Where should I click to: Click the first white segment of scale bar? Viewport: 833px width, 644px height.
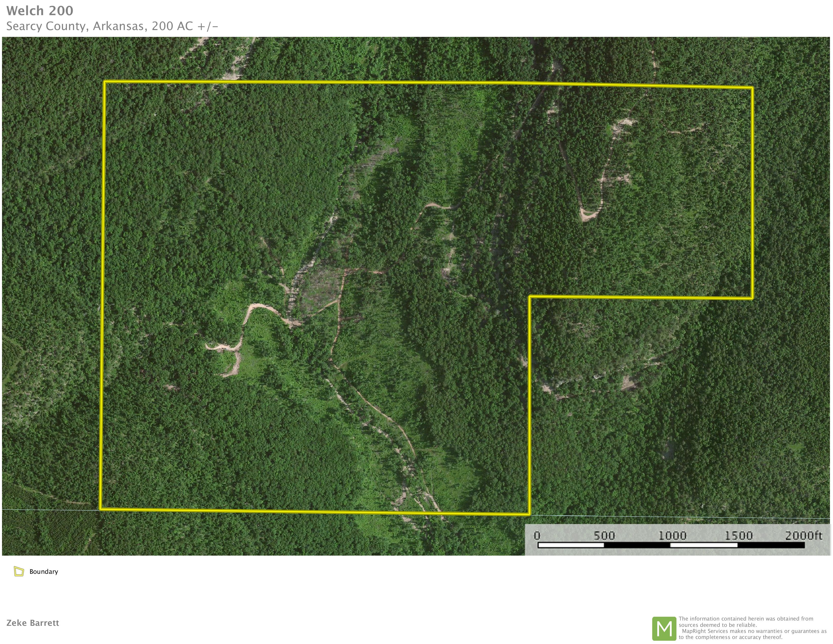[571, 545]
